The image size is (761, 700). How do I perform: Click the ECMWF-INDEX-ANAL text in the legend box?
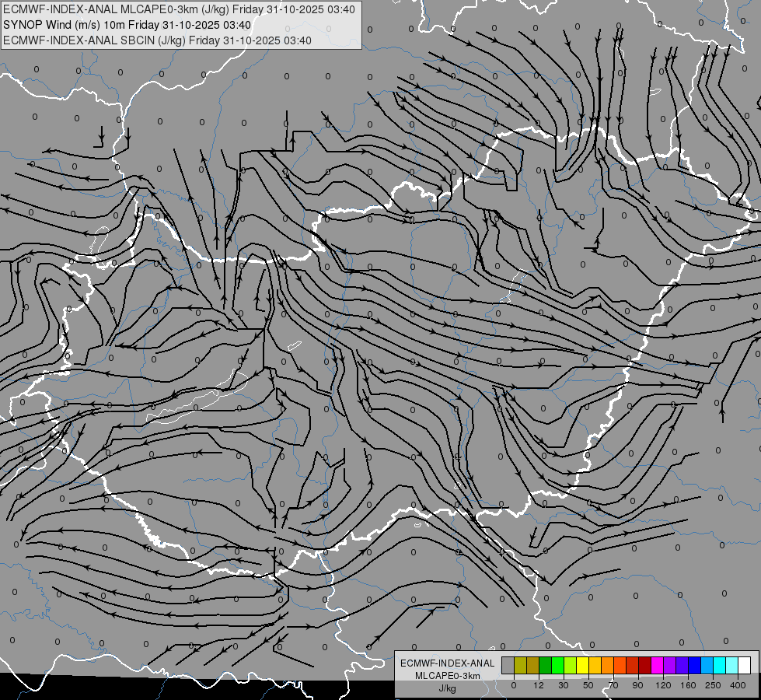448,663
